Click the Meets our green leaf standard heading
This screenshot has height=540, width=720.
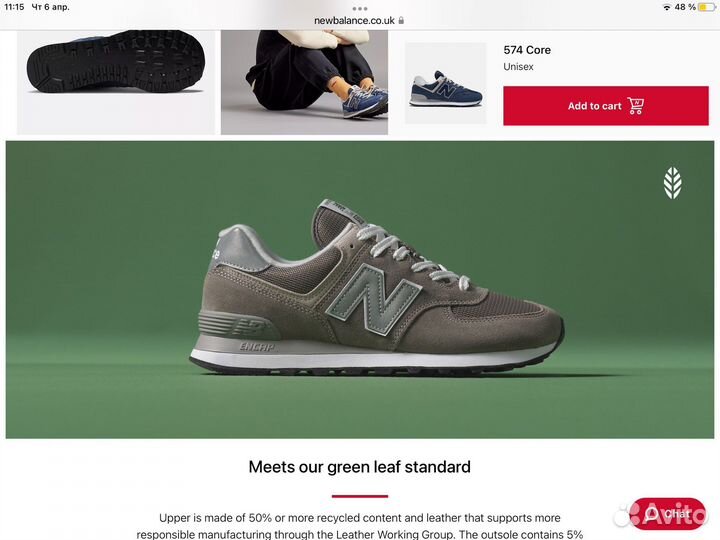pos(360,467)
